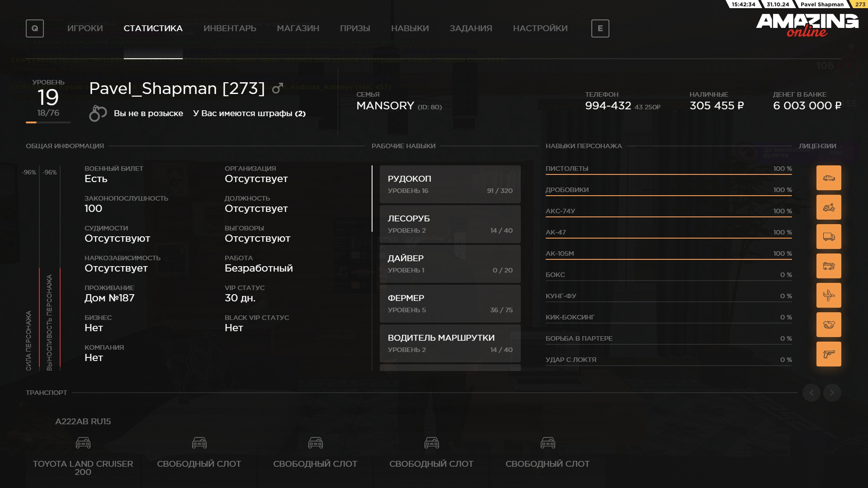Click the level progress bar under 18/76
The image size is (868, 488).
point(48,122)
